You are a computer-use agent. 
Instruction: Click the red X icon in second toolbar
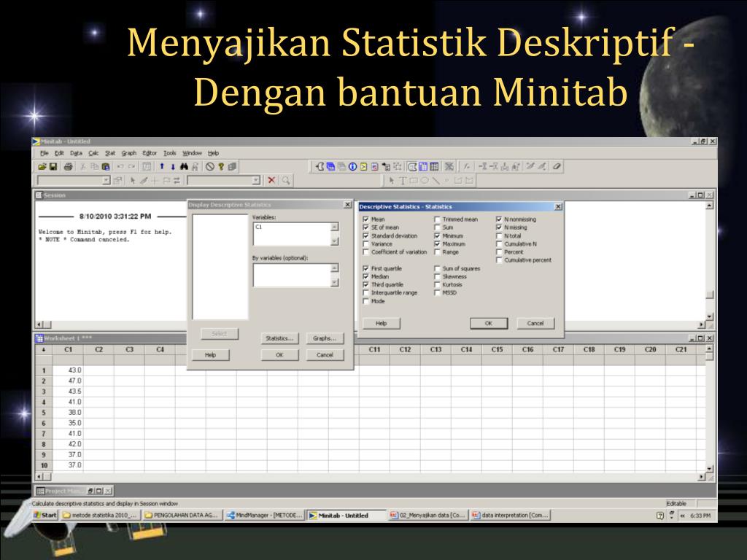[x=271, y=181]
